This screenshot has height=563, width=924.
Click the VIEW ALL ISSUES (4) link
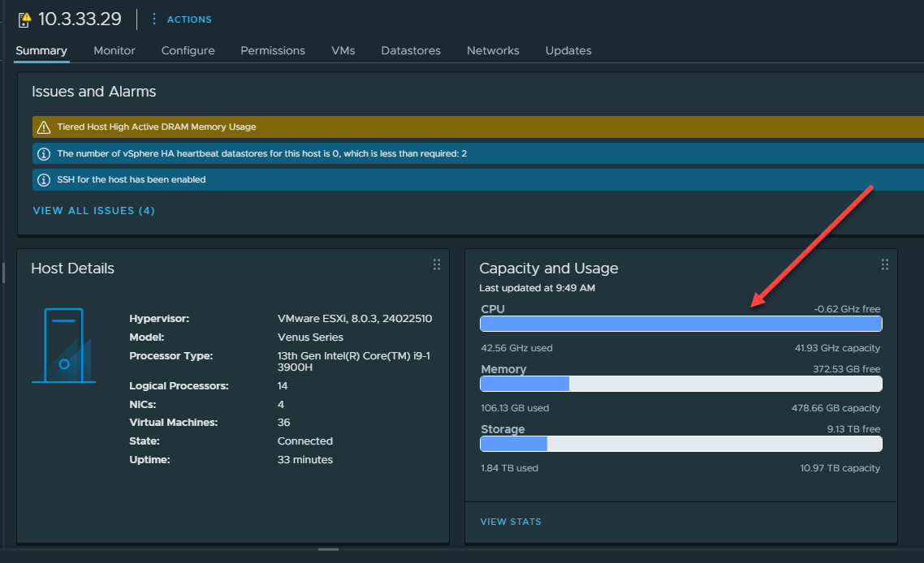pyautogui.click(x=93, y=211)
